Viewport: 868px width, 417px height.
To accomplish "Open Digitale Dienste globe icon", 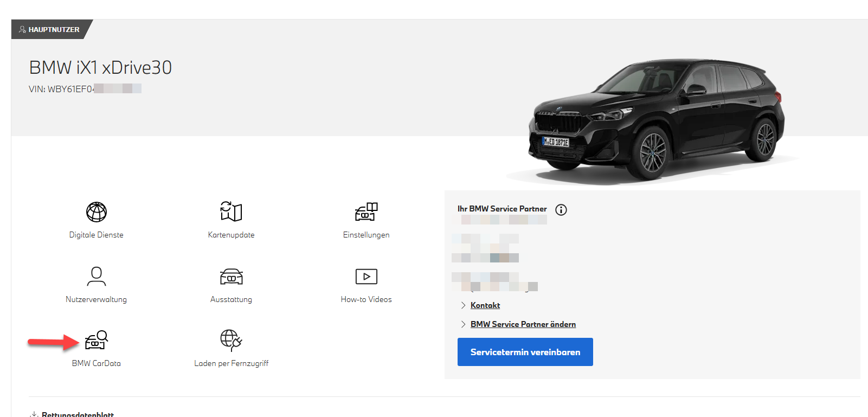I will (x=97, y=212).
